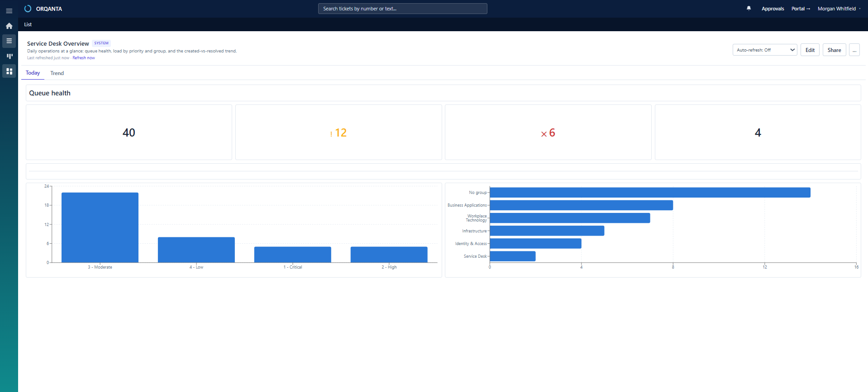Viewport: 868px width, 392px height.
Task: Click the Workplace Technology bar
Action: [570, 218]
